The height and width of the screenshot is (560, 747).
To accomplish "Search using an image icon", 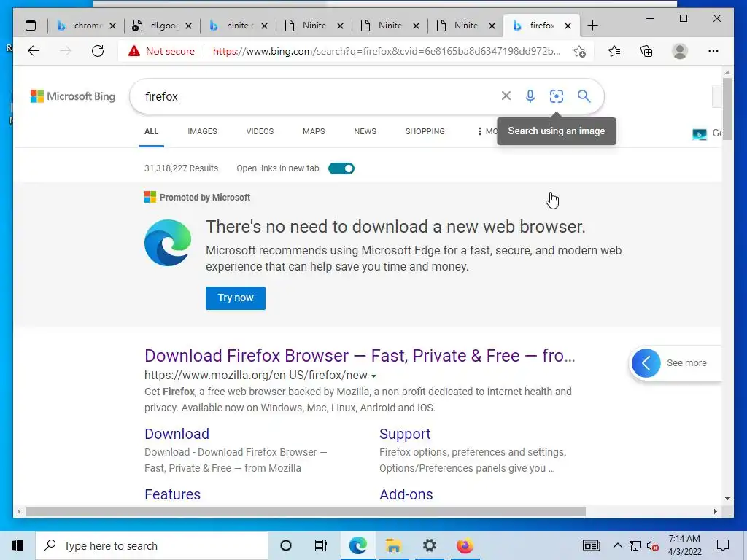I will pyautogui.click(x=557, y=96).
